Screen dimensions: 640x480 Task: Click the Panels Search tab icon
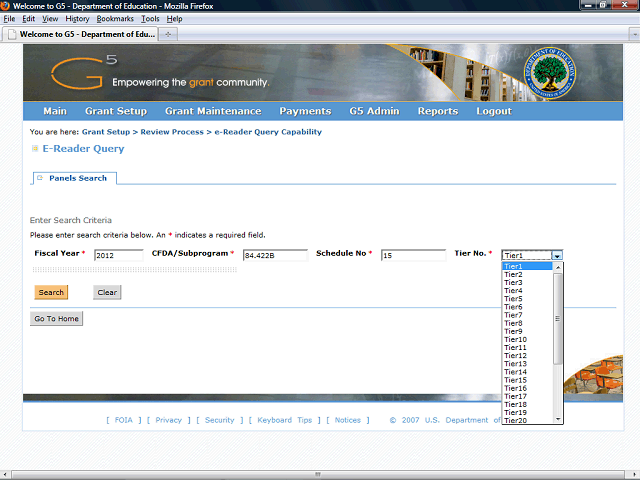pos(40,178)
